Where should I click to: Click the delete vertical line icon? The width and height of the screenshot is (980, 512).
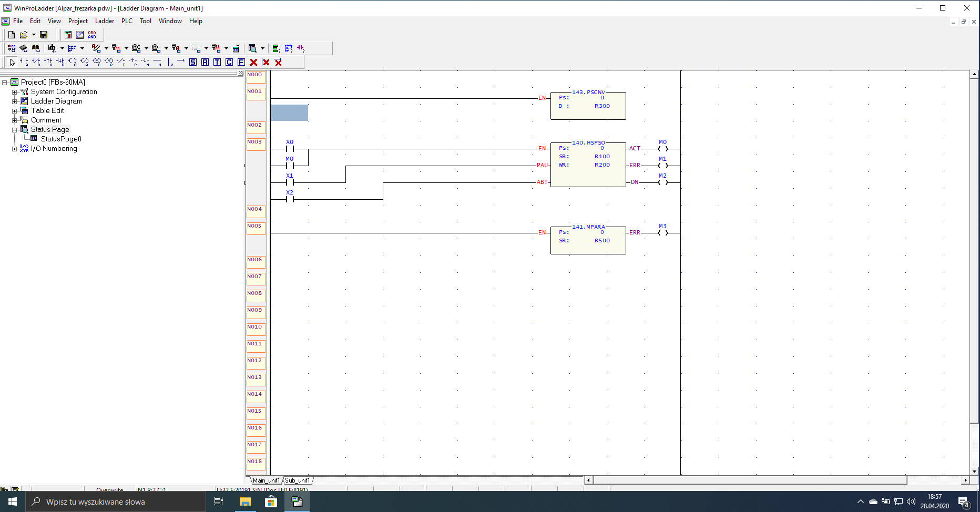click(x=266, y=62)
